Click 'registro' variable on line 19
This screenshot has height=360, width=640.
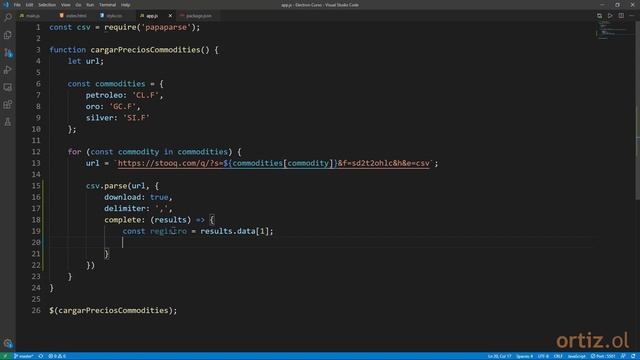(x=168, y=231)
